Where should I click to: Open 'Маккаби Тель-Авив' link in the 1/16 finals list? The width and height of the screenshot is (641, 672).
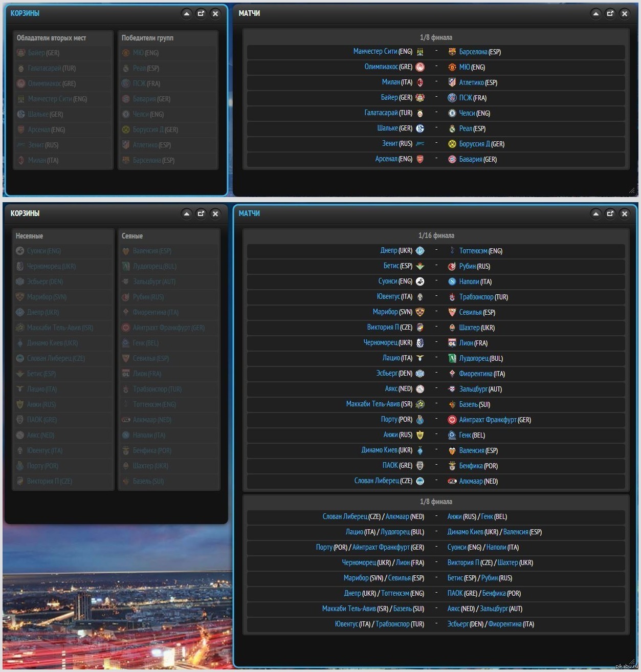click(x=373, y=404)
